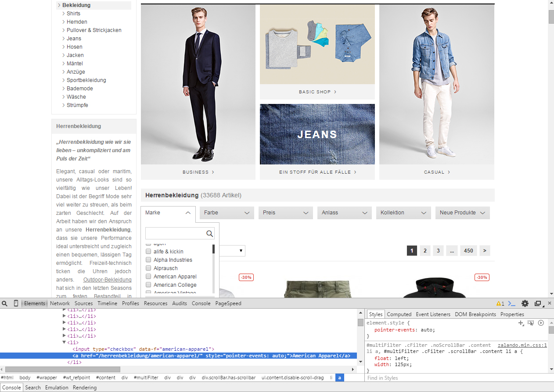This screenshot has height=392, width=554.
Task: Tick the American Apparel checkbox
Action: click(148, 277)
